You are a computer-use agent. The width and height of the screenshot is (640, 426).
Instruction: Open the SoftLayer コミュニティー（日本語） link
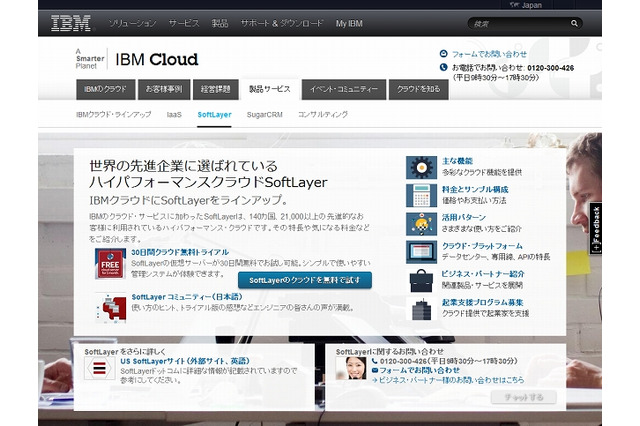point(187,297)
